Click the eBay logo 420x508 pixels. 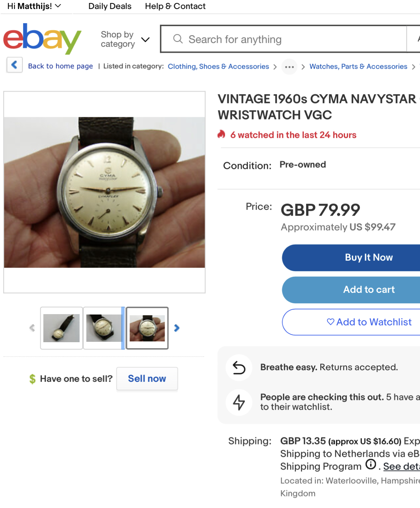click(42, 38)
